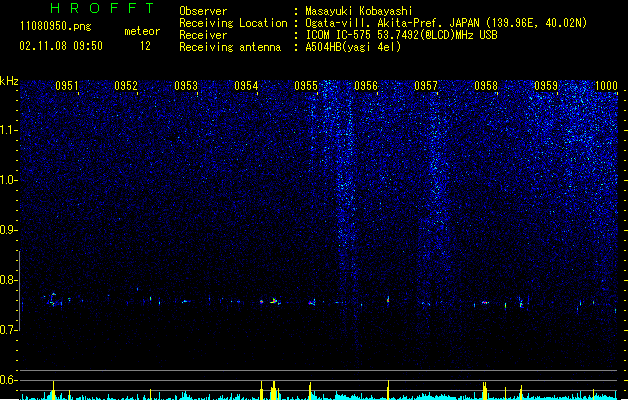
Task: Click the meteor label
Action: click(142, 31)
